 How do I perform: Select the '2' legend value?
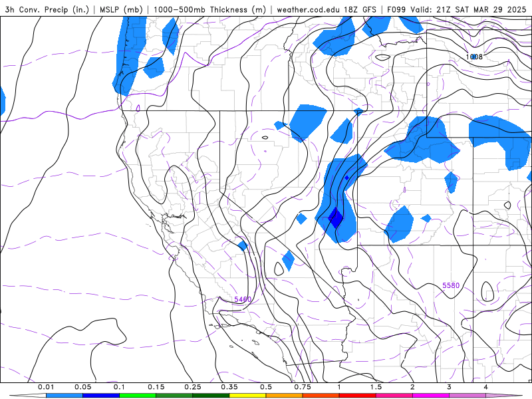412,387
